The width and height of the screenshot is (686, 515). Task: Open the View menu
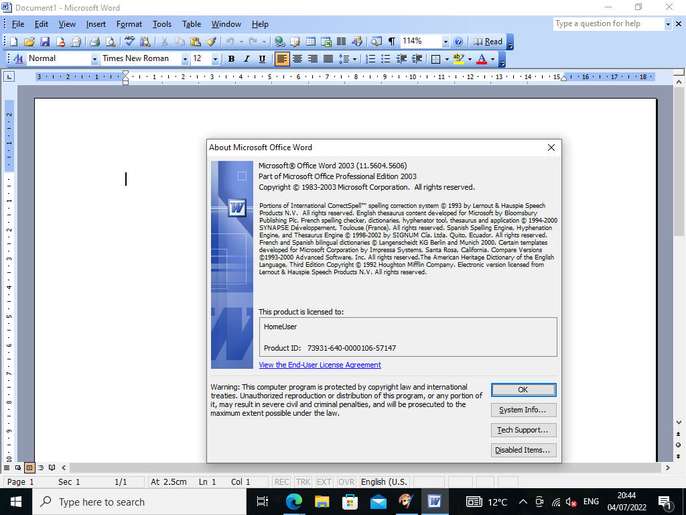(x=67, y=24)
